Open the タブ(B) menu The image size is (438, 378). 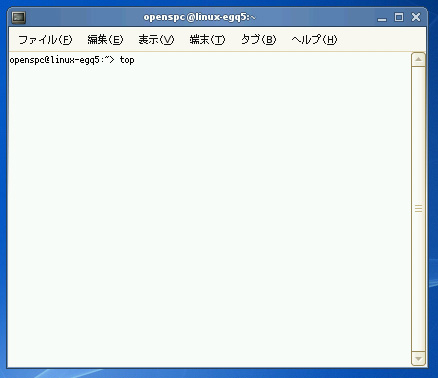click(258, 40)
